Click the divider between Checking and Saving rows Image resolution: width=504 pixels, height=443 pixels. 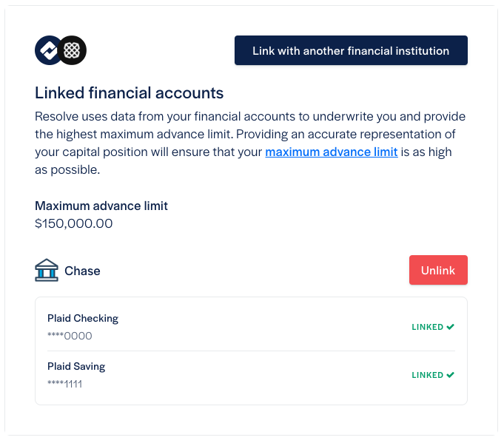tap(251, 351)
